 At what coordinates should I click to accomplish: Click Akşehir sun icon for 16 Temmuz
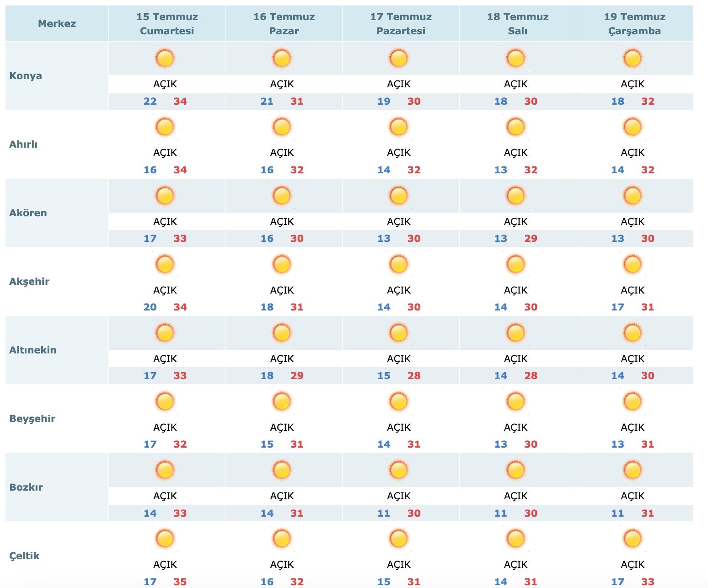282,264
